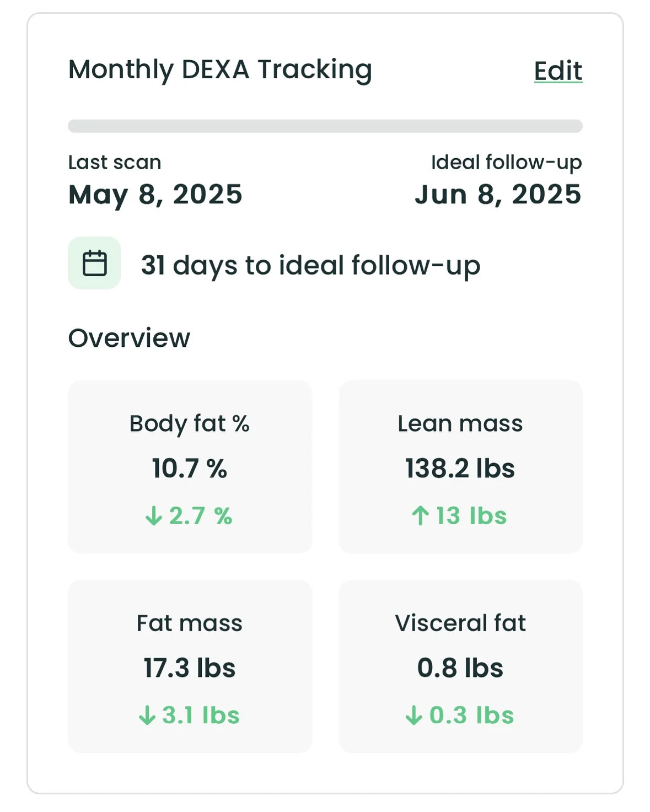650x812 pixels.
Task: Select the Fat mass card title
Action: (189, 623)
